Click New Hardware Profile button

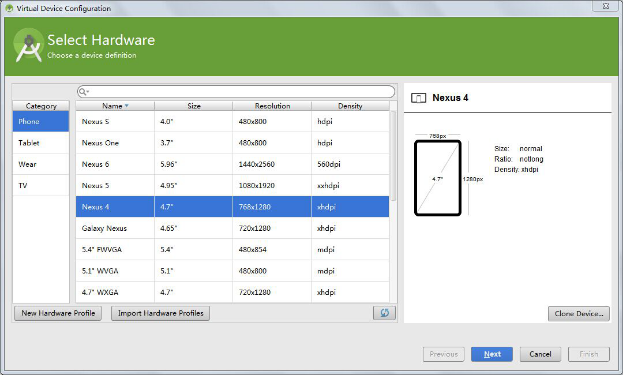(58, 313)
